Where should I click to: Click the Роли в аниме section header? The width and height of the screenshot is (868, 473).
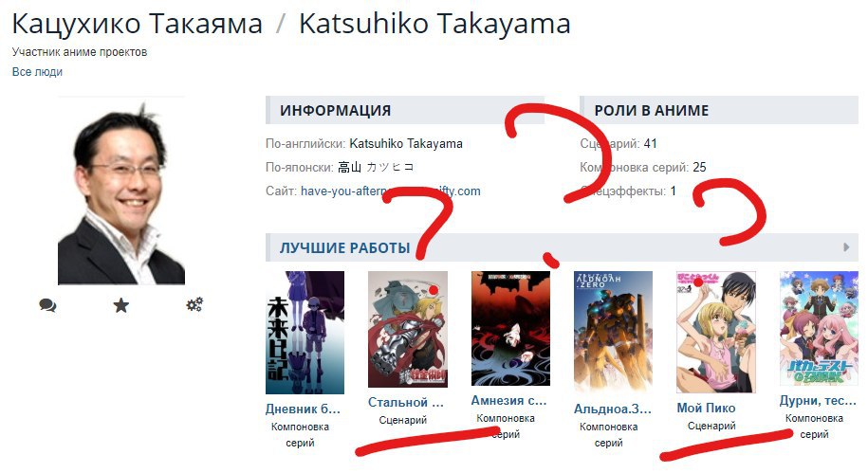pyautogui.click(x=718, y=110)
